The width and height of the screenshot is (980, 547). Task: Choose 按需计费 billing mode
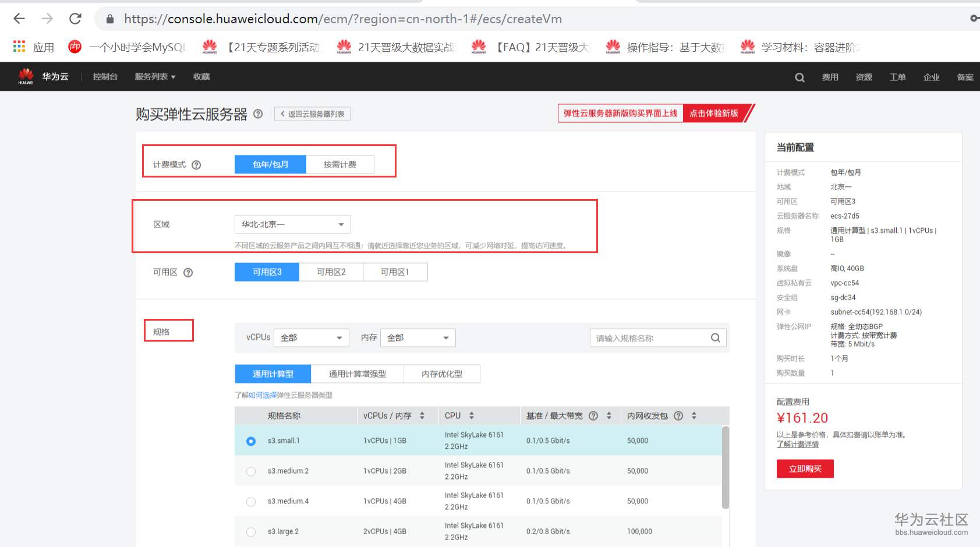point(340,165)
